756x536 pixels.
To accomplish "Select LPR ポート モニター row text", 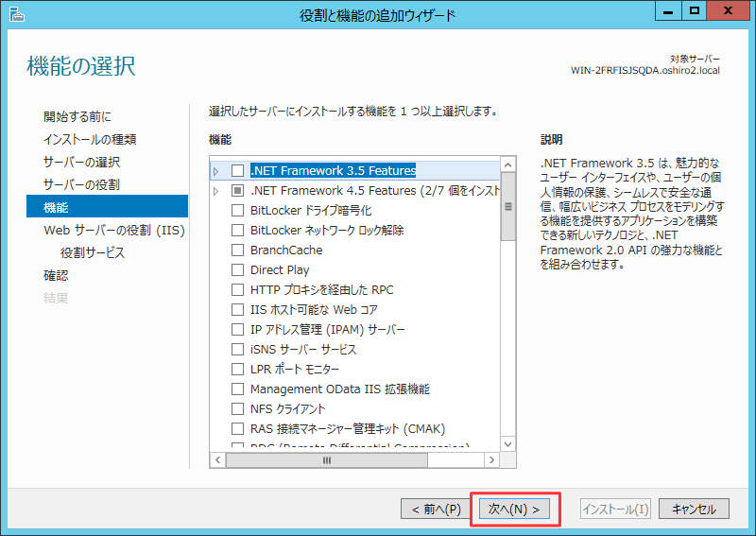I will (x=295, y=369).
